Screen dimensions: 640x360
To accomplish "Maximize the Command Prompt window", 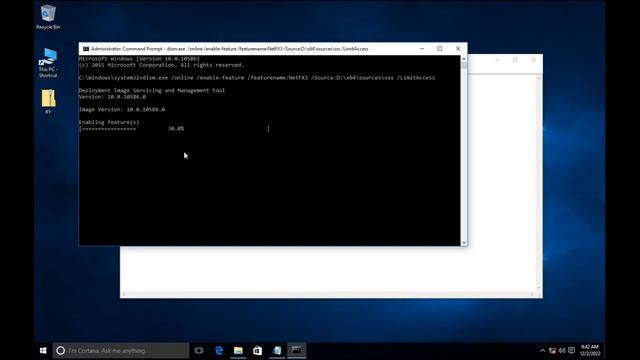I will (x=440, y=49).
